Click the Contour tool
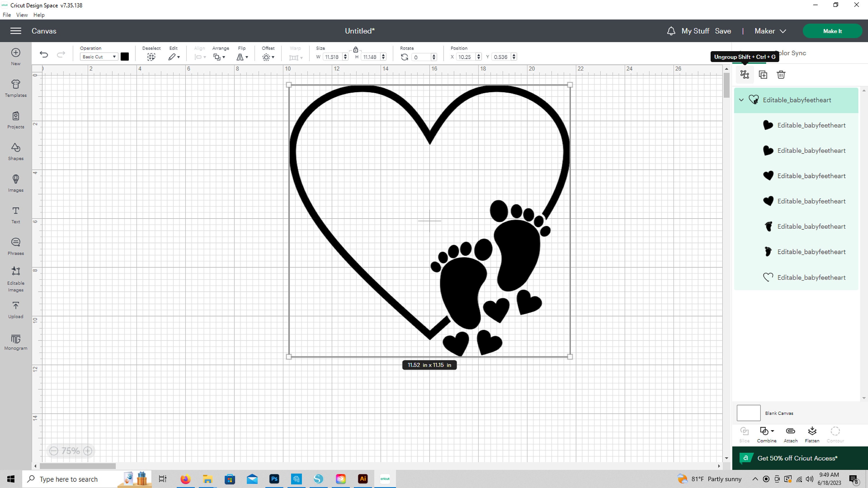868x488 pixels. pos(835,435)
